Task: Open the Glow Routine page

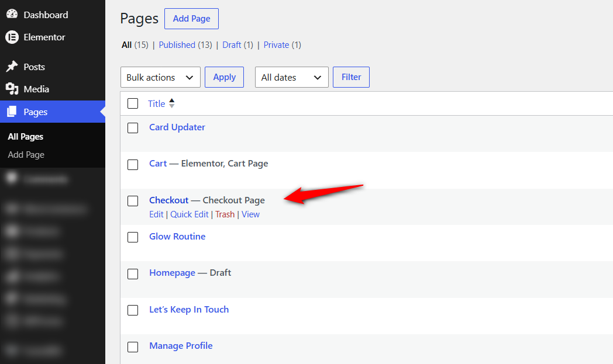Action: pos(177,236)
